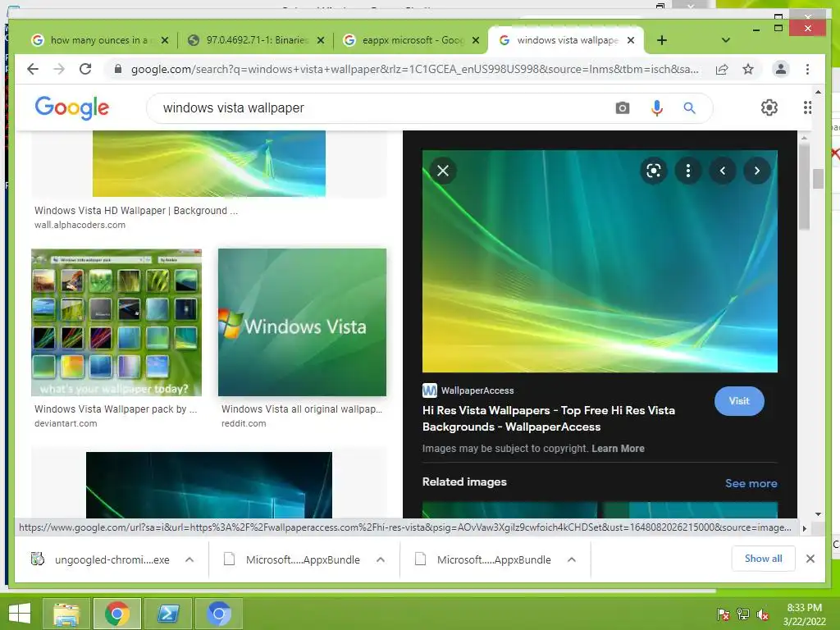Open the Vista Wallpaper pack deviantart thumbnail
840x630 pixels.
116,322
